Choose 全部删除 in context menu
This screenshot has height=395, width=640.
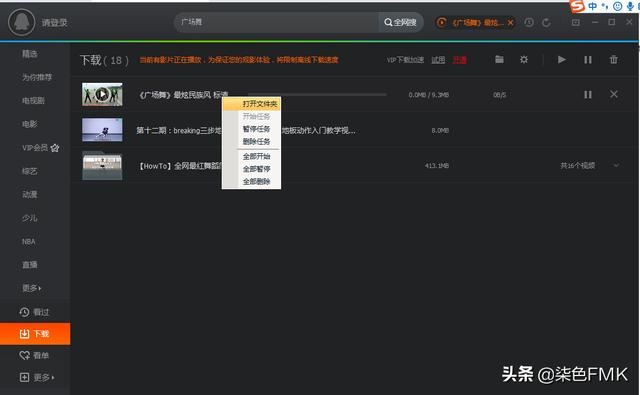[256, 182]
